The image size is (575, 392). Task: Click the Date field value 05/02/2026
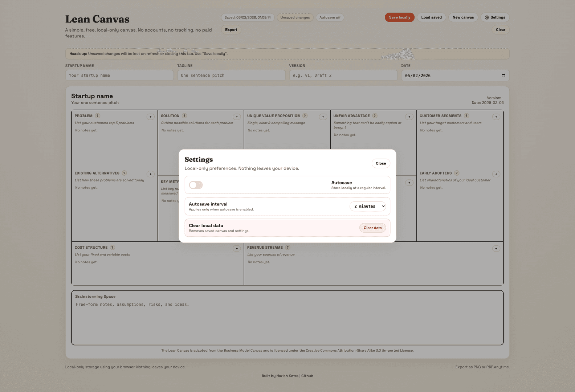[x=418, y=76]
